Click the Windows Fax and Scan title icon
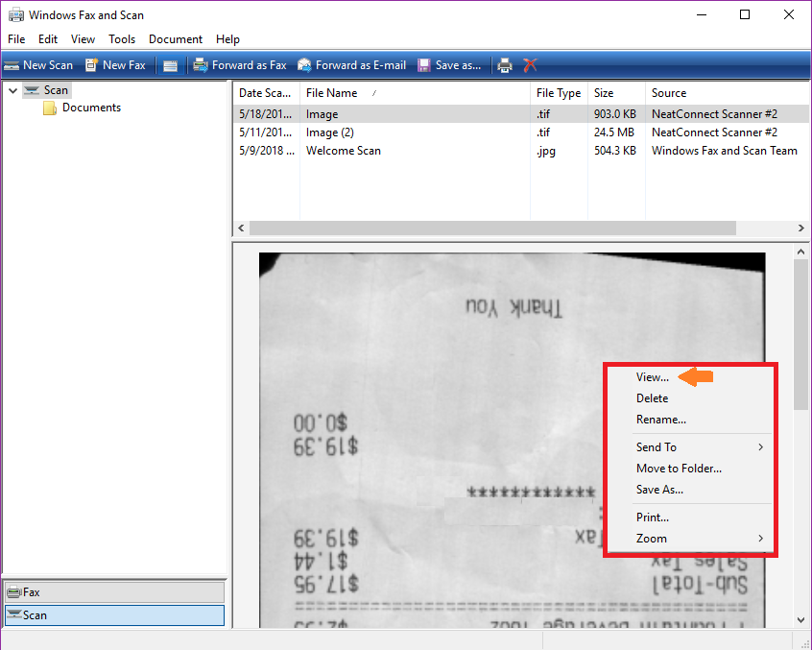The width and height of the screenshot is (812, 650). point(15,15)
